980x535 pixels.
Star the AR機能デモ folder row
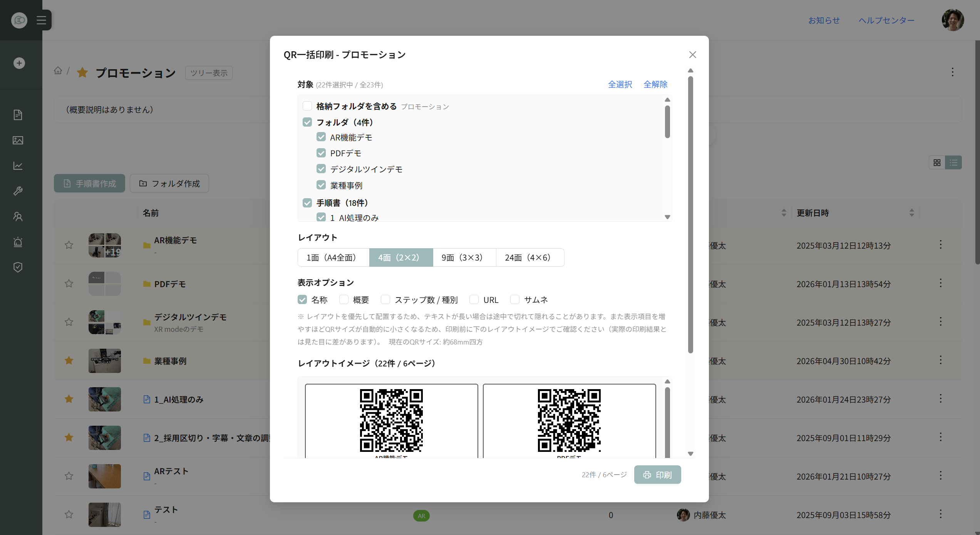click(69, 245)
